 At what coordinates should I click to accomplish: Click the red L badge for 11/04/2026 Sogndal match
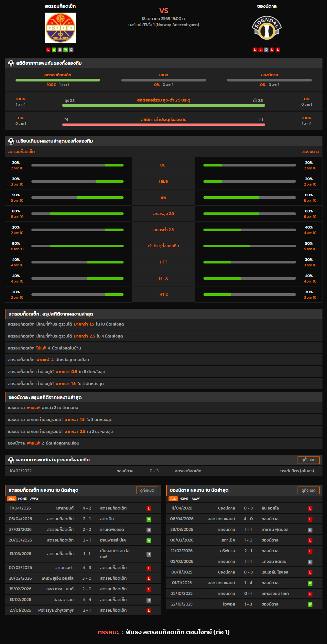click(x=310, y=508)
